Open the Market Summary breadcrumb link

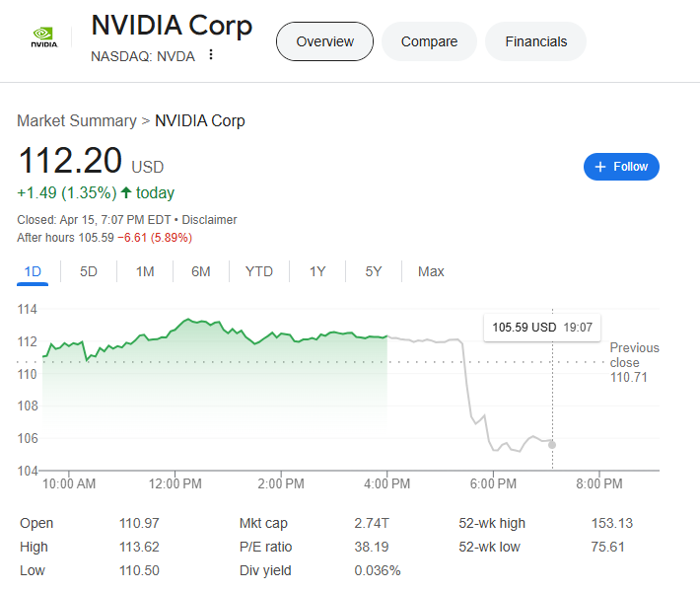coord(77,121)
